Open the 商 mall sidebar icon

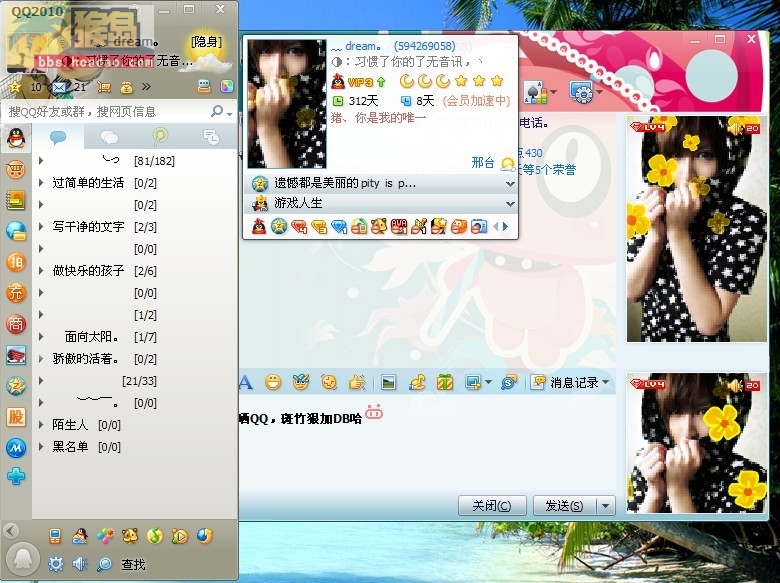coord(16,324)
